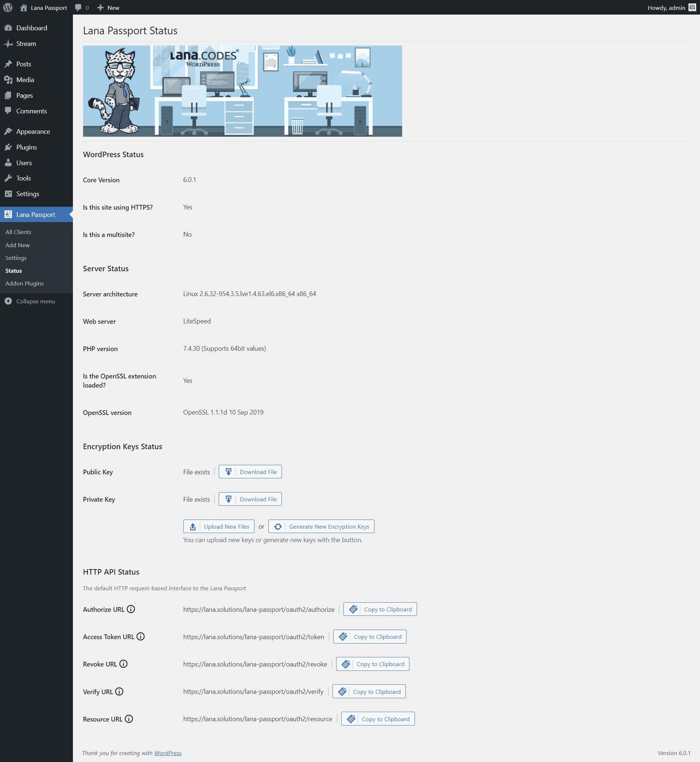The width and height of the screenshot is (700, 762).
Task: Click the WordPress logo icon
Action: (x=8, y=8)
